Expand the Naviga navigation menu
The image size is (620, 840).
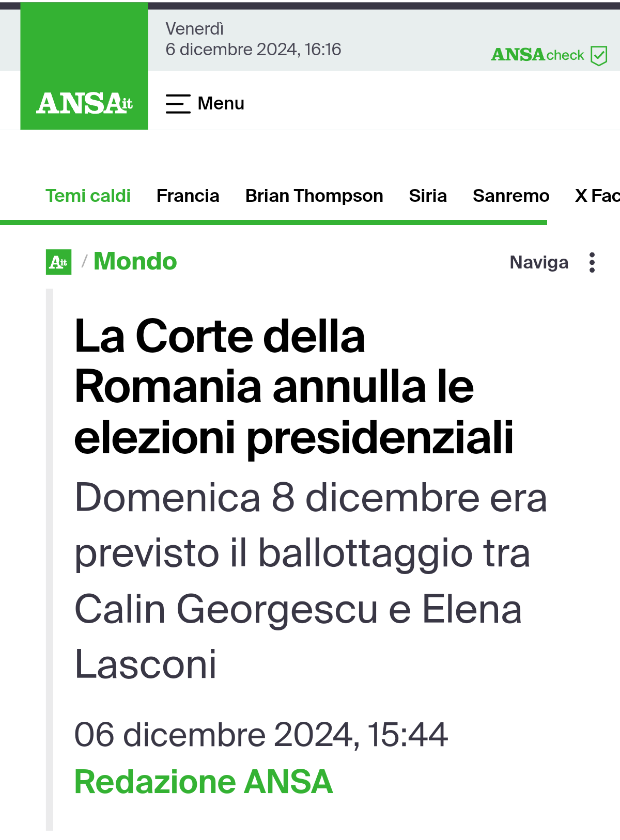coord(539,262)
